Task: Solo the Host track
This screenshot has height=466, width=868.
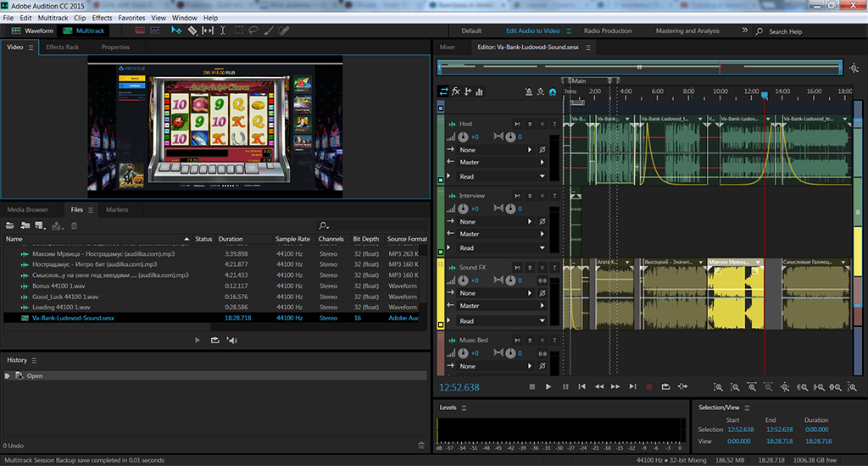Action: (x=530, y=124)
